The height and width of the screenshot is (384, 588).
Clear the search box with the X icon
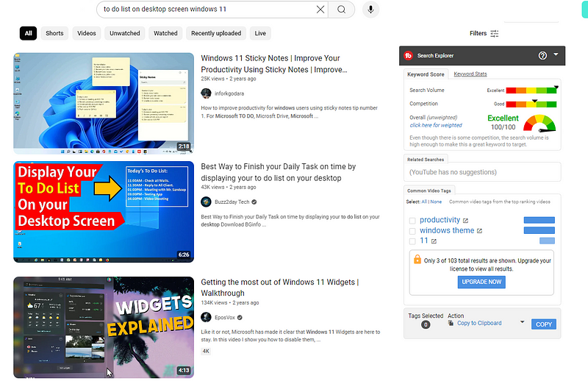point(320,10)
